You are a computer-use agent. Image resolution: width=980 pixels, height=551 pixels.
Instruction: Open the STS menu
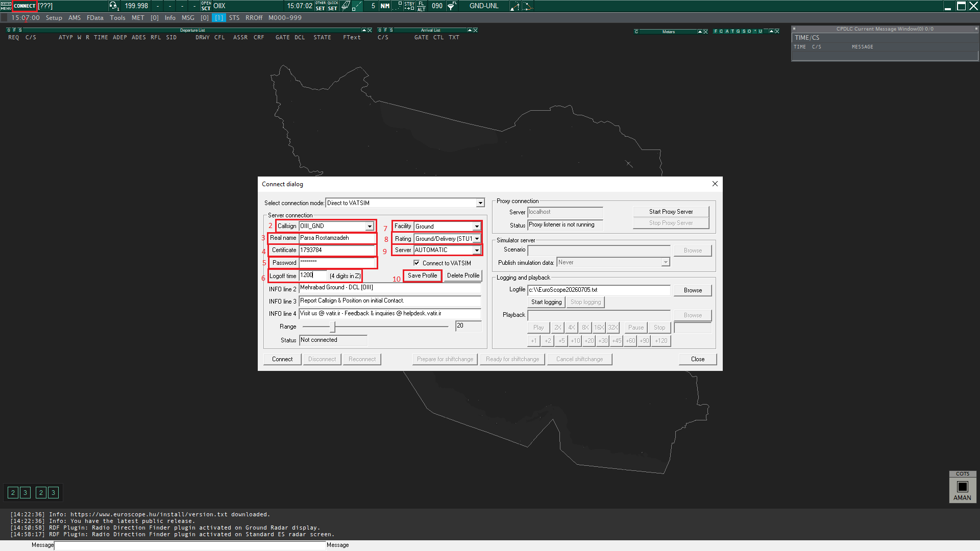pos(234,18)
